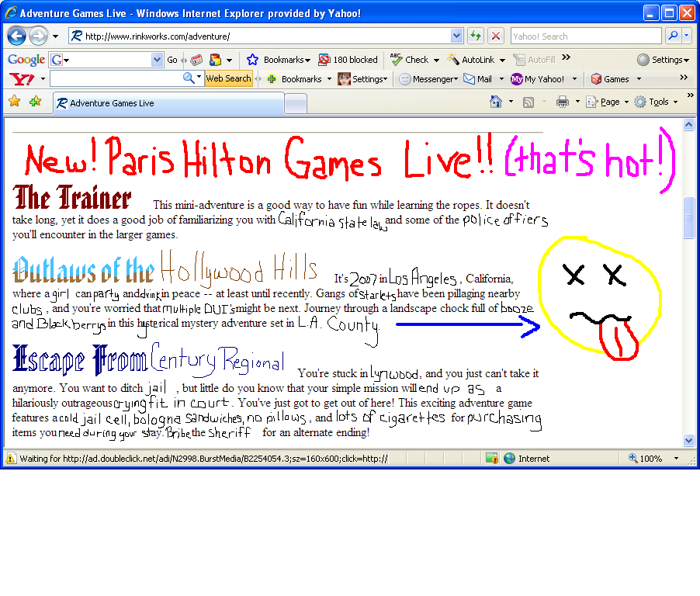
Task: Click the Yahoo toolbar magnifier search icon
Action: coord(189,78)
